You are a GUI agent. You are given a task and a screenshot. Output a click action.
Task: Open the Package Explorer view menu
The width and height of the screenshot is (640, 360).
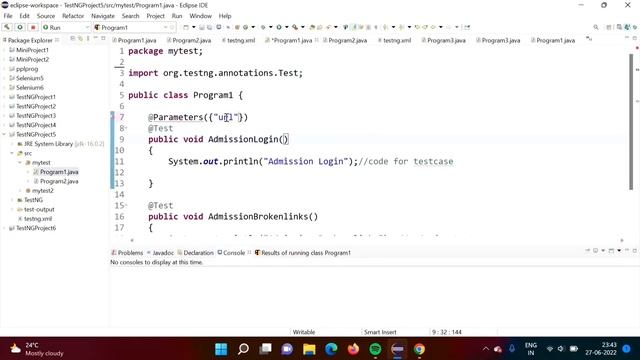click(x=88, y=39)
